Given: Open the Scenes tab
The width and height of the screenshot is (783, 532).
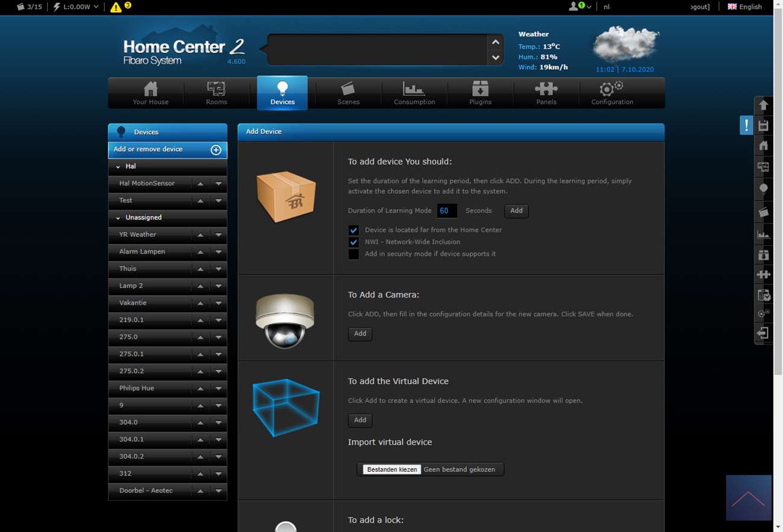Looking at the screenshot, I should pos(348,93).
